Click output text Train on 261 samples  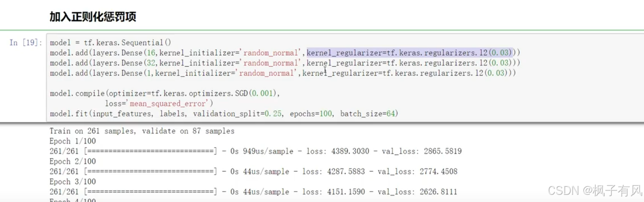click(x=142, y=131)
